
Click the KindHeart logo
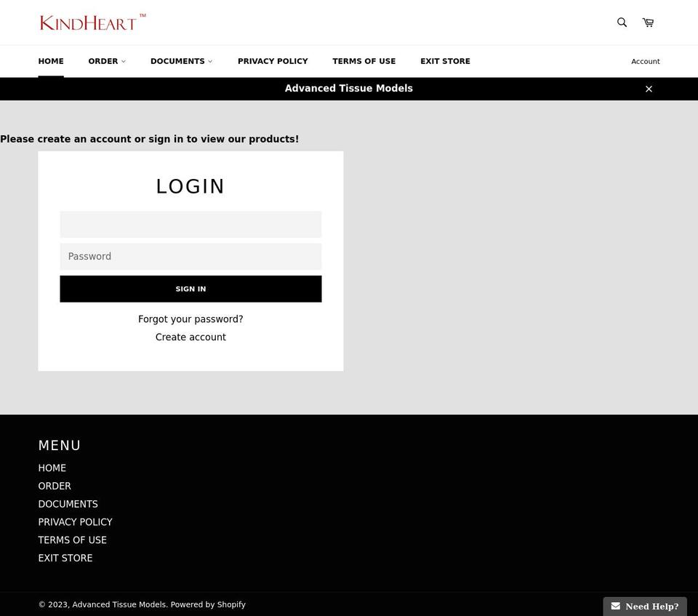click(92, 22)
